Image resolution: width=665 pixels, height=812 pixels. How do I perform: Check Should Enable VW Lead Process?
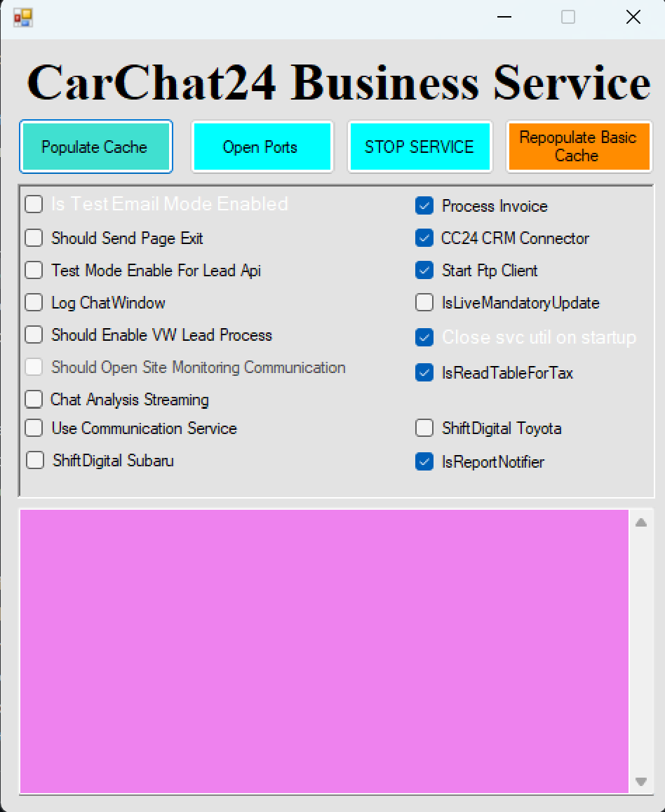coord(34,334)
